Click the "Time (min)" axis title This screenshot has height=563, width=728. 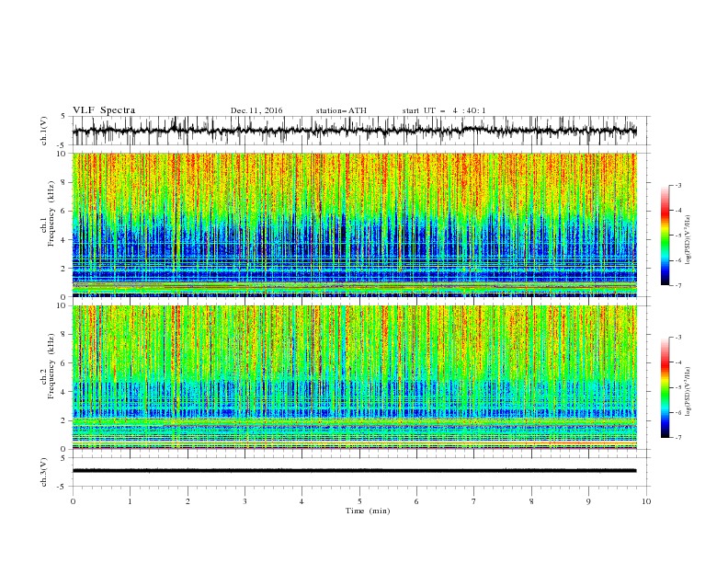coord(368,511)
